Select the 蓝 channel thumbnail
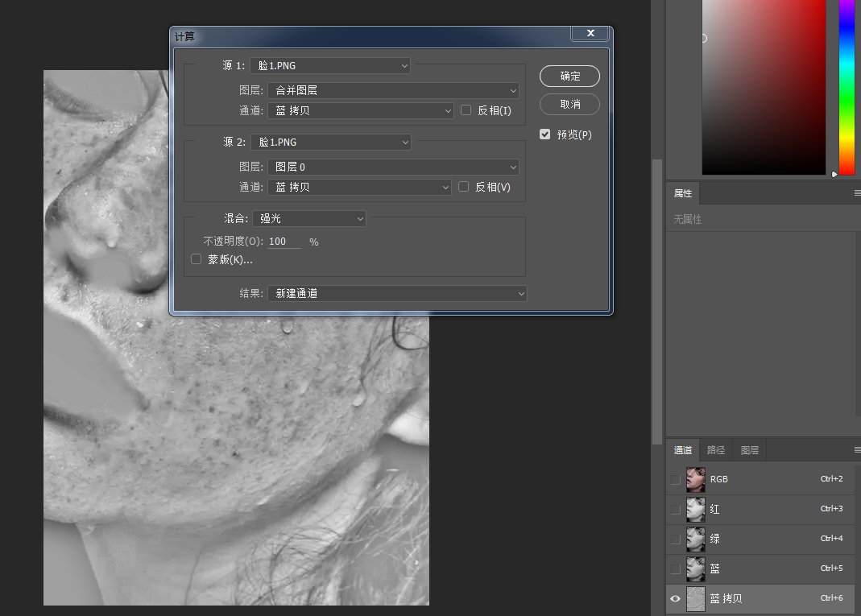Screen dimensions: 861x616 click(696, 568)
